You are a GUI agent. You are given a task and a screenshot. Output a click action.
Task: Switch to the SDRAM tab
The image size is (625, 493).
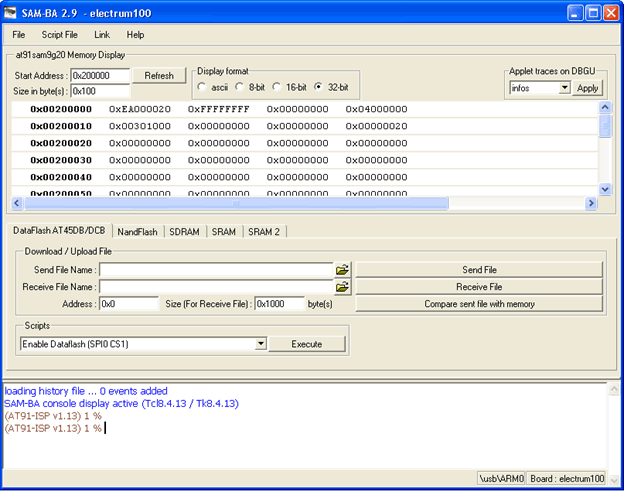[184, 232]
